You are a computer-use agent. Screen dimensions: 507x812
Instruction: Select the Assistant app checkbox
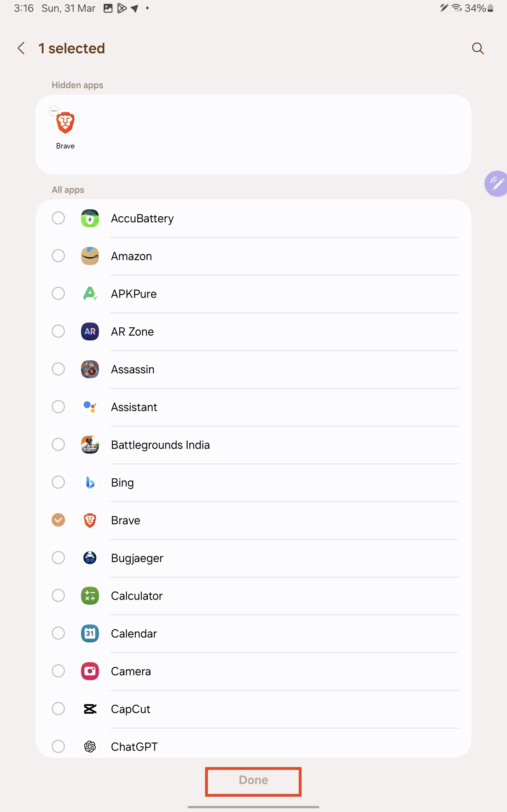[x=58, y=407]
